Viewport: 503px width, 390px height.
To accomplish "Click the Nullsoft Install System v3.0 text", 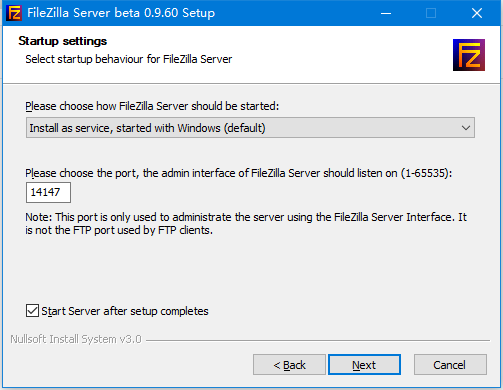I will point(76,339).
